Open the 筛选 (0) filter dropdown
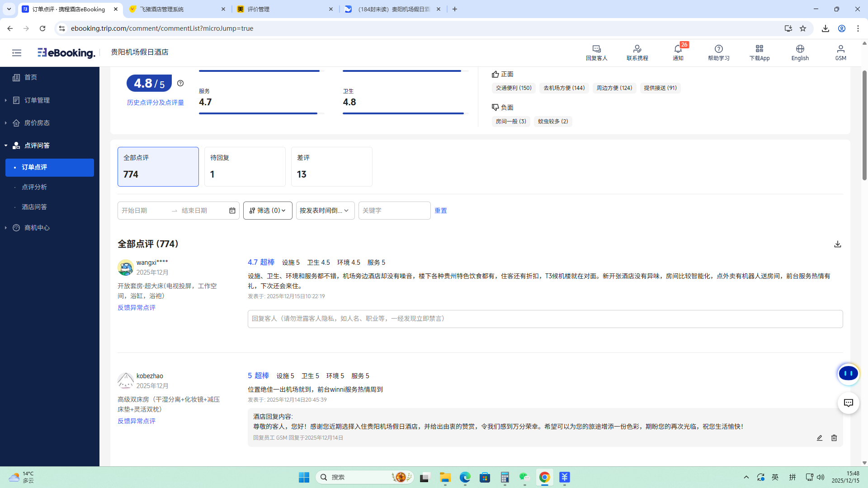 point(268,211)
